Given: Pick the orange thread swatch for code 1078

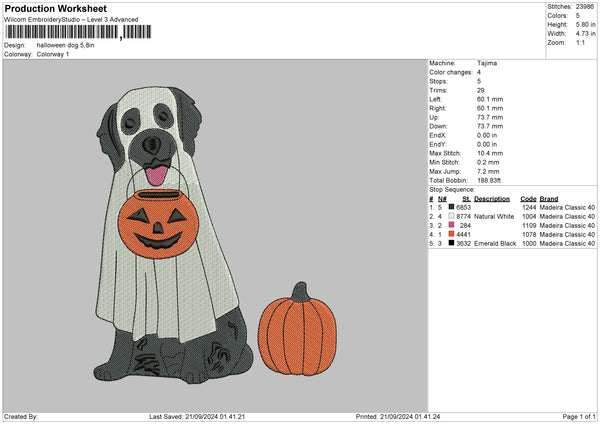Looking at the screenshot, I should (449, 234).
